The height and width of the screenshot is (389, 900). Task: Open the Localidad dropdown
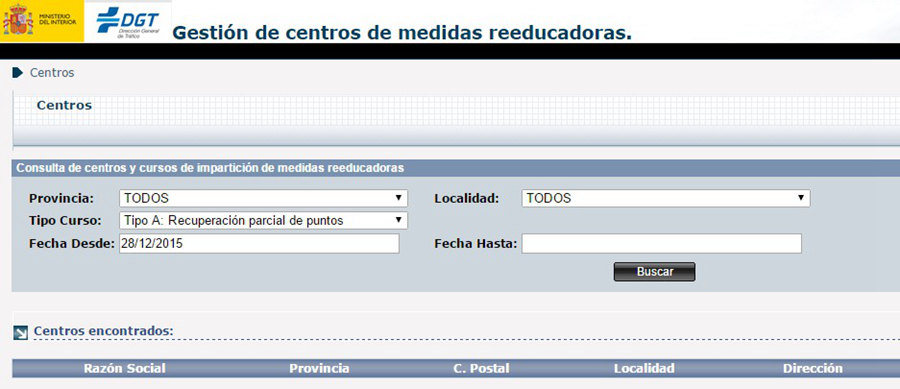[x=666, y=198]
